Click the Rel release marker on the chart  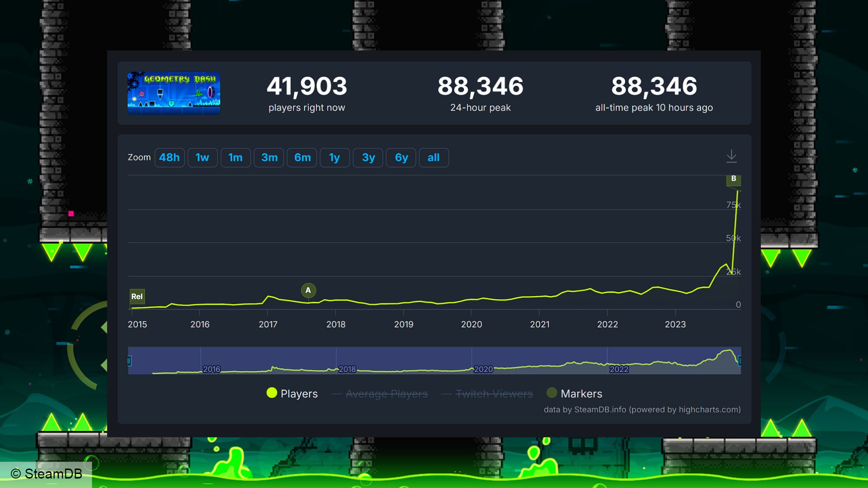point(137,297)
